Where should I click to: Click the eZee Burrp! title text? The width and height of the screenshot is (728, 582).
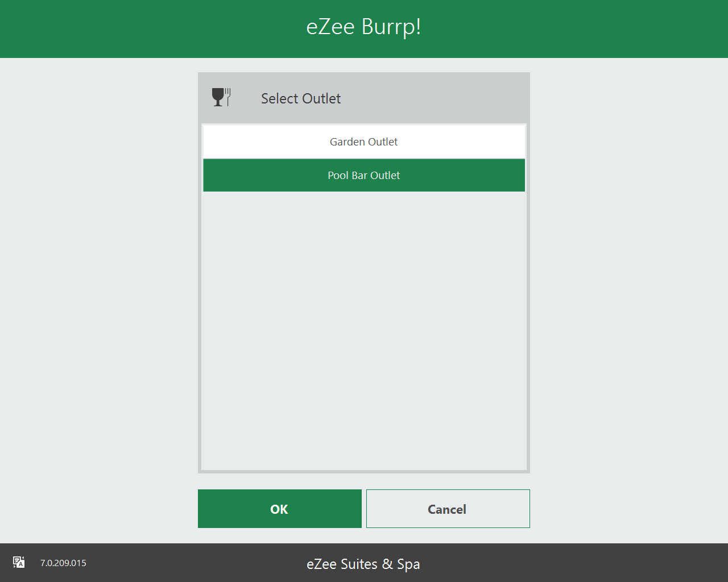point(363,27)
